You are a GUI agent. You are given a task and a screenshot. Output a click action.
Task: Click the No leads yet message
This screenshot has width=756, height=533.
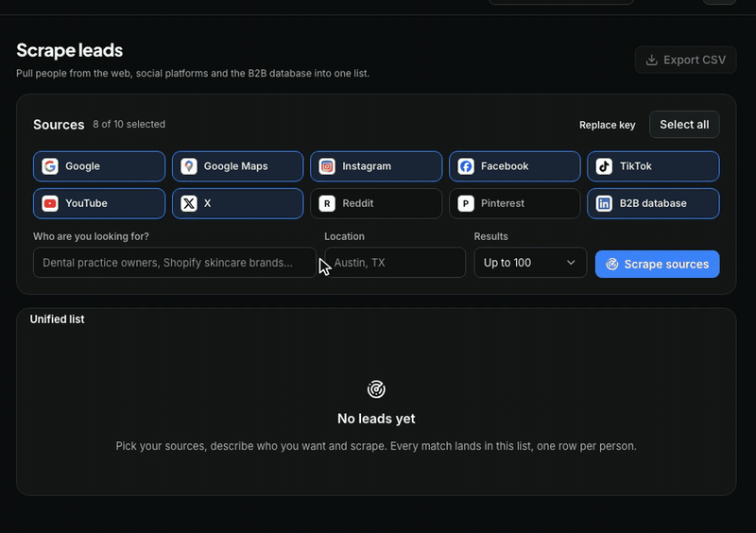click(376, 419)
